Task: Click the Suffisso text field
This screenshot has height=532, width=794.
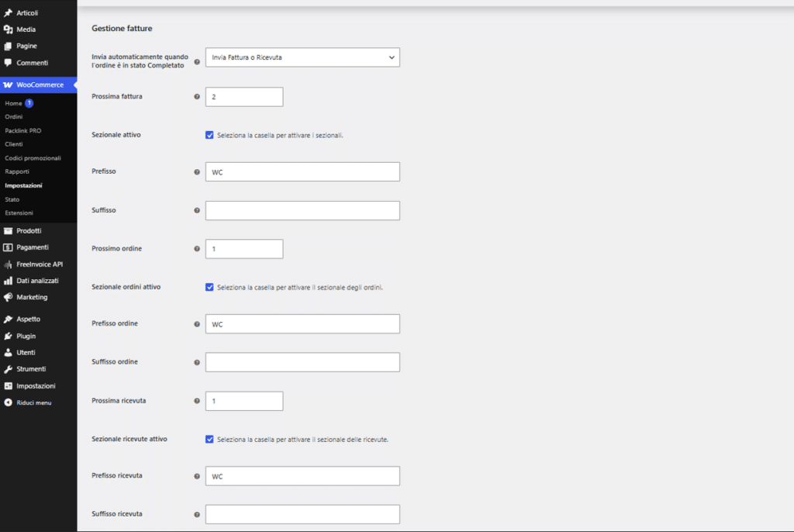Action: pos(302,210)
